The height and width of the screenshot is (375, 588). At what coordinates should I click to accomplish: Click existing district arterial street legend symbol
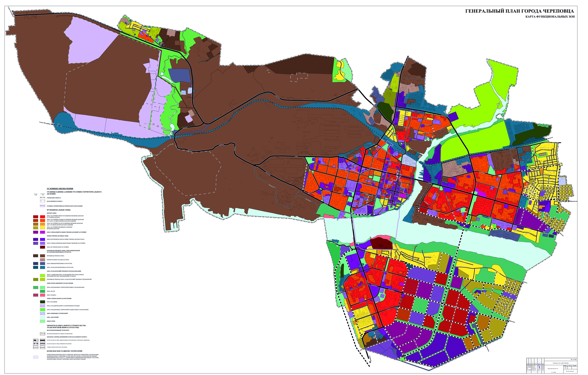[43, 344]
